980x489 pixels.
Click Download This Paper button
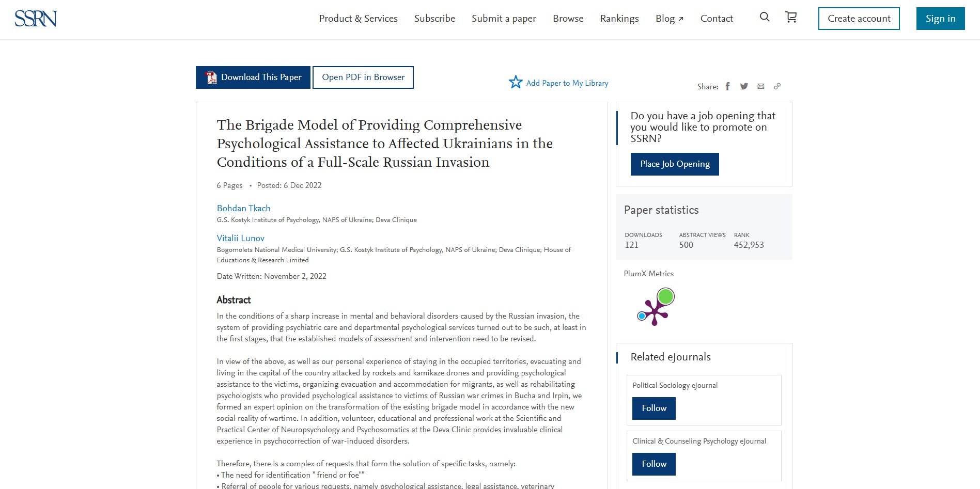pos(253,77)
